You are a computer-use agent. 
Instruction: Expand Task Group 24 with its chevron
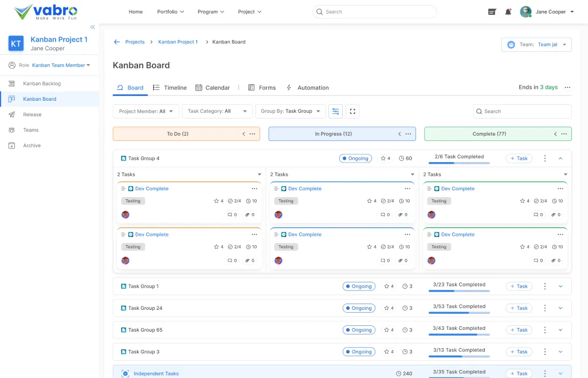coord(560,308)
